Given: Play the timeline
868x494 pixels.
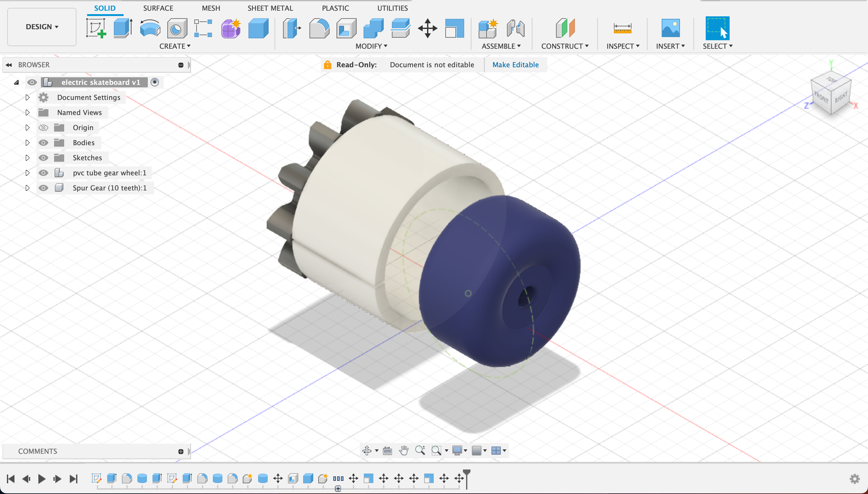Looking at the screenshot, I should pyautogui.click(x=42, y=479).
